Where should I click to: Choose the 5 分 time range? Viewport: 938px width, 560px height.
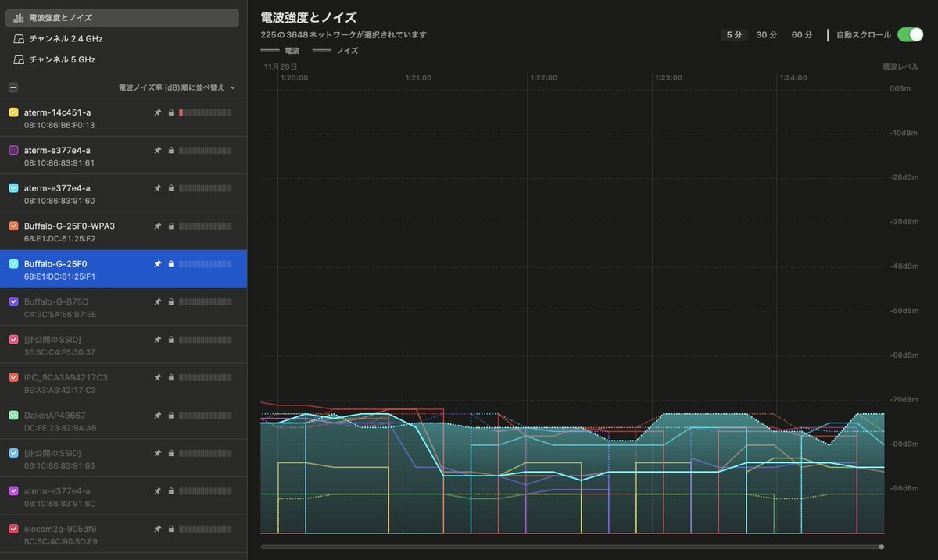[x=734, y=35]
